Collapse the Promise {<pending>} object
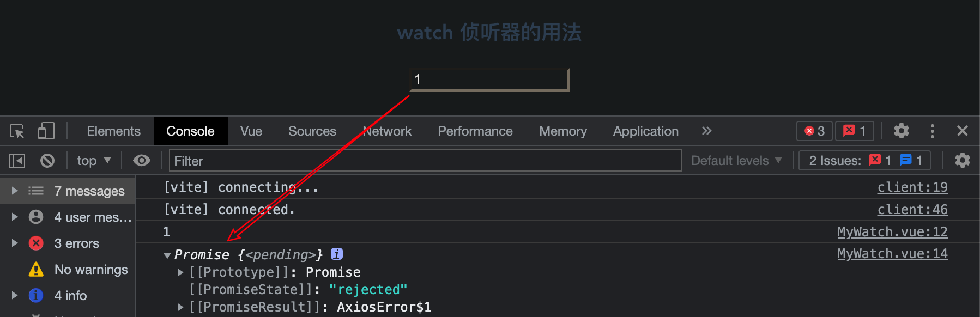 (x=167, y=255)
